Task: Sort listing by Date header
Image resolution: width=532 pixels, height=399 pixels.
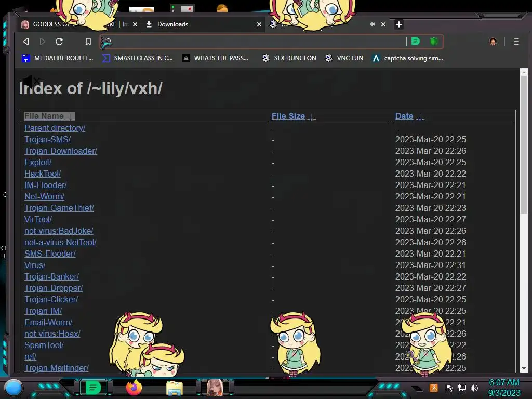Action: (409, 116)
